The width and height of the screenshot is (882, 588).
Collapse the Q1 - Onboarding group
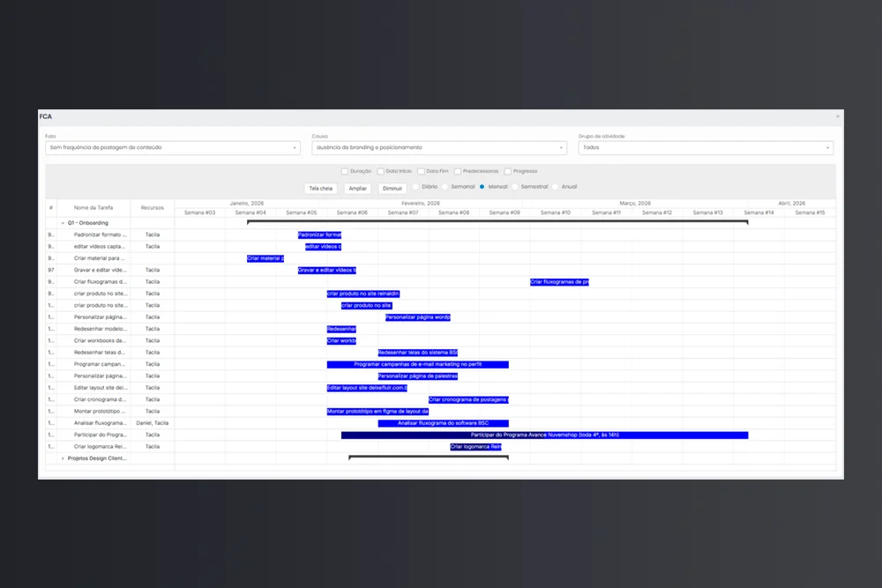pyautogui.click(x=61, y=222)
